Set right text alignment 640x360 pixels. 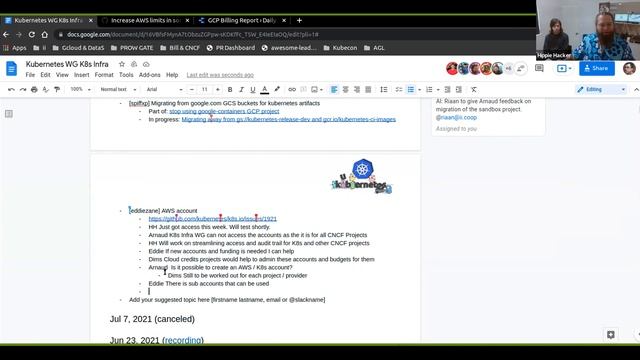[x=357, y=89]
